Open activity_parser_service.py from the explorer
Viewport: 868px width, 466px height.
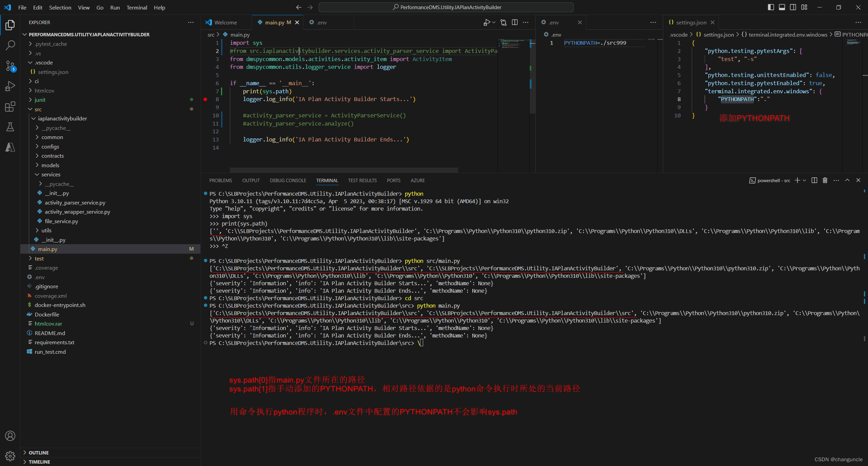pos(75,202)
